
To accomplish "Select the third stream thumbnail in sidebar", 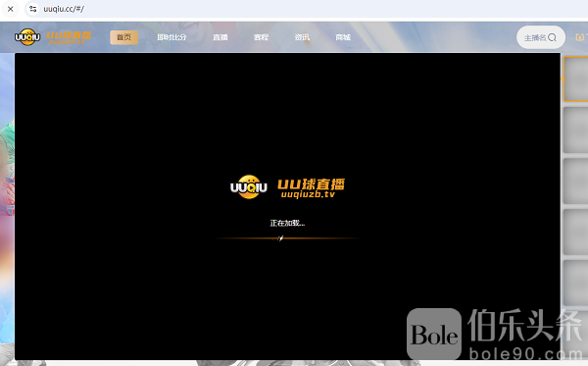I will [576, 181].
